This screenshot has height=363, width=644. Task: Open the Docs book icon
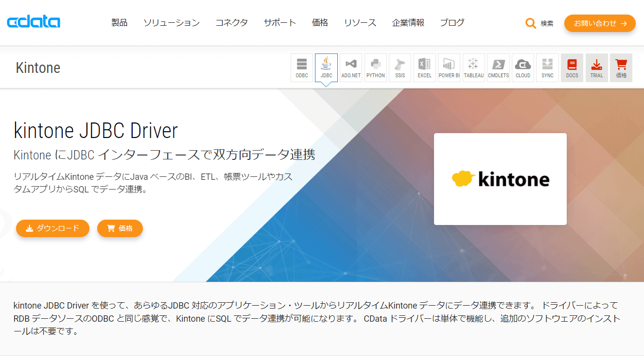click(x=572, y=68)
